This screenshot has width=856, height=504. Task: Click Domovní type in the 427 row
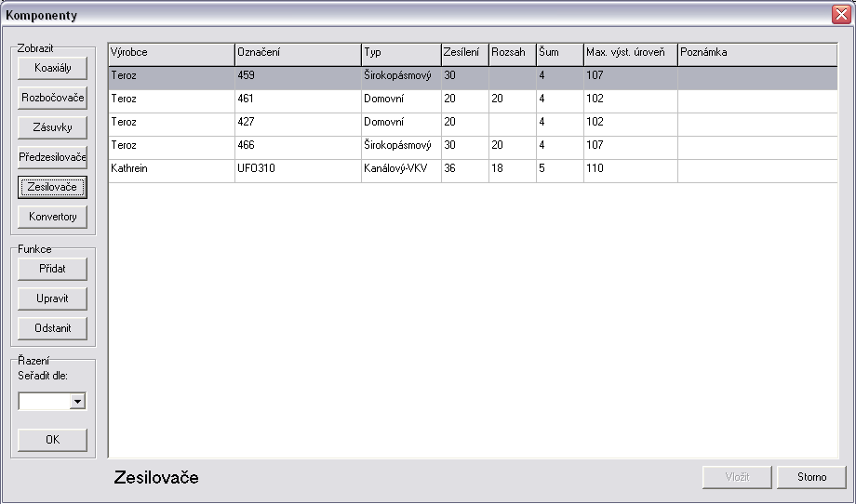[401, 125]
